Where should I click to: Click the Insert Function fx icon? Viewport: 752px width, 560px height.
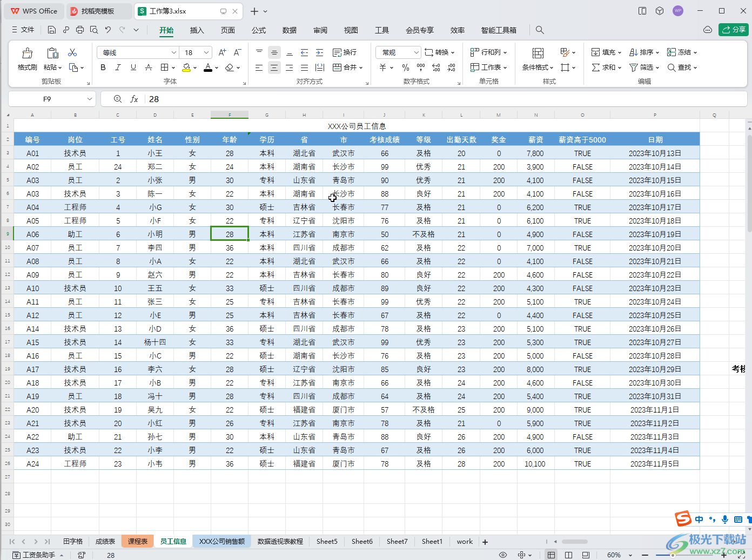[x=134, y=99]
